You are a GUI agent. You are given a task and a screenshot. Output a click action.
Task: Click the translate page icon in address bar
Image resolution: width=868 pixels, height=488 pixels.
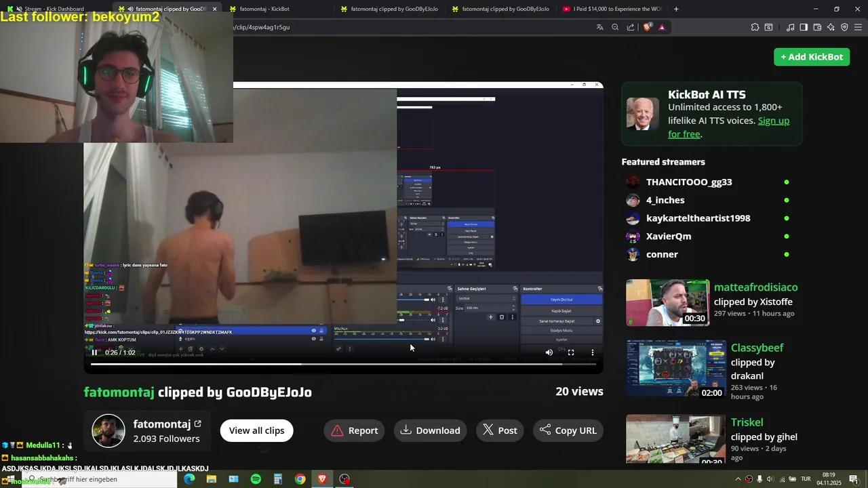click(599, 27)
